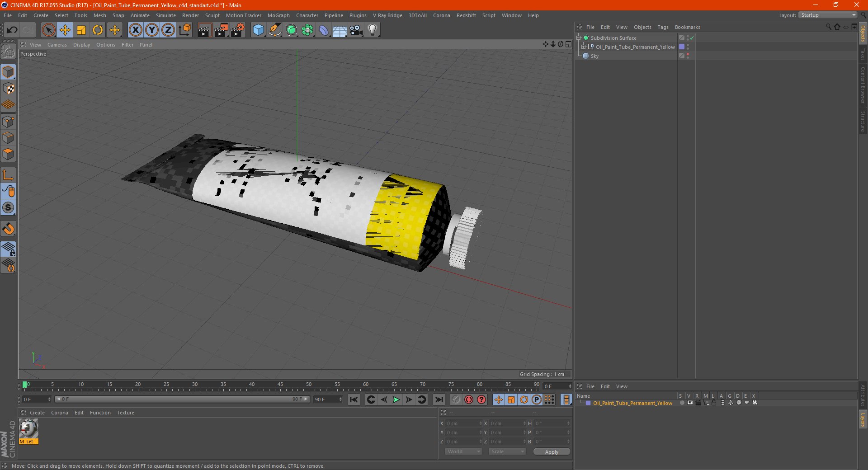Open the Layout Startup dropdown
Image resolution: width=868 pixels, height=470 pixels.
[x=828, y=15]
